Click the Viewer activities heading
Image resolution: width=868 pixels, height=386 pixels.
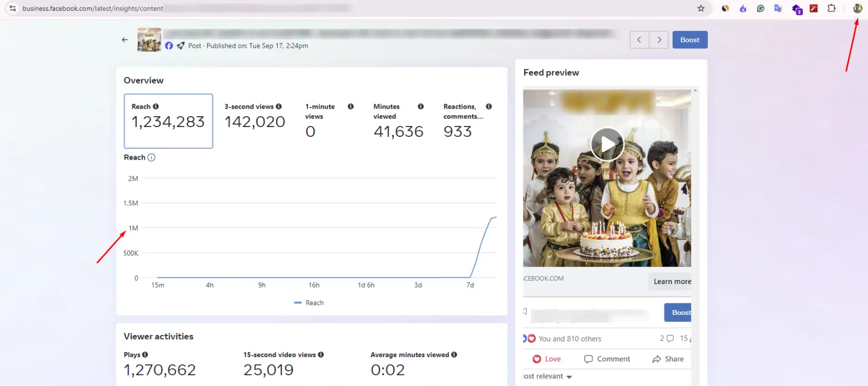[158, 337]
